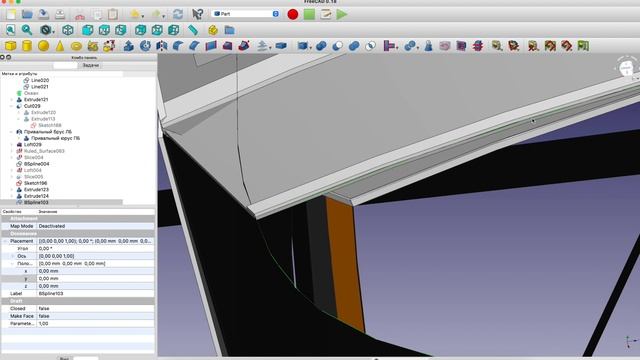Fit all content in view
640x360 pixels.
(x=11, y=30)
